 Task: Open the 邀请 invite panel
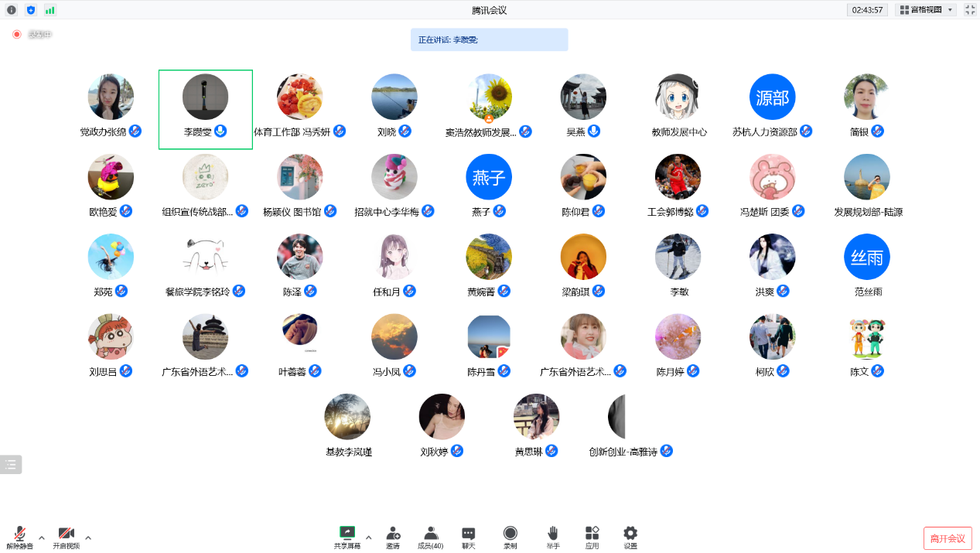click(x=393, y=537)
